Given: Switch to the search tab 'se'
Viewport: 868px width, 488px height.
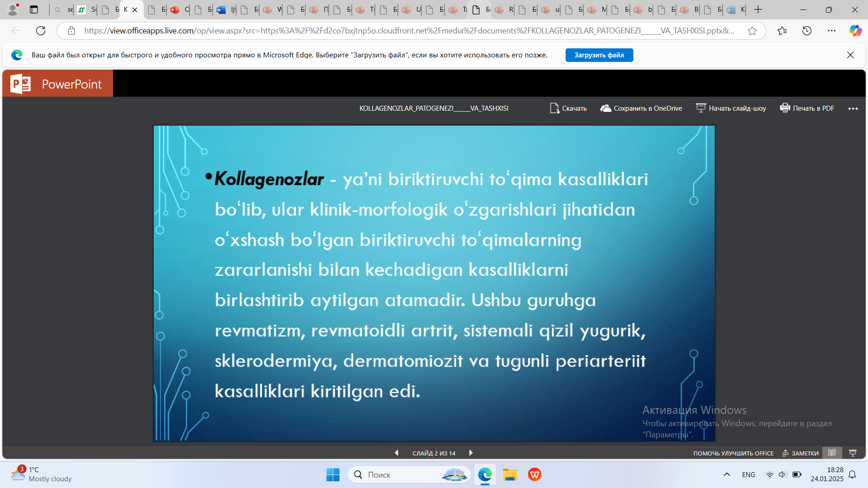Looking at the screenshot, I should click(x=64, y=9).
